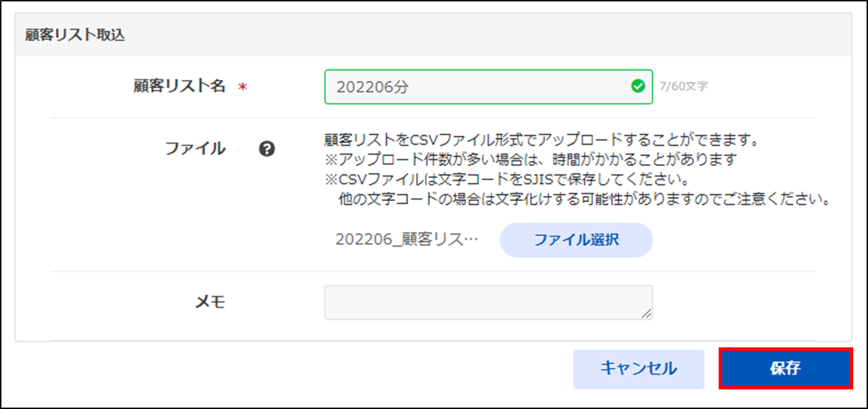Click the help question mark icon
Viewport: 868px width, 409px height.
pos(266,148)
